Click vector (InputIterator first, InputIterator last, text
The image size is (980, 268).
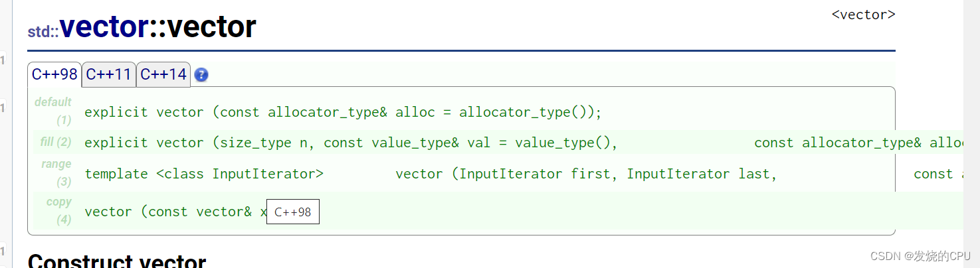click(586, 174)
